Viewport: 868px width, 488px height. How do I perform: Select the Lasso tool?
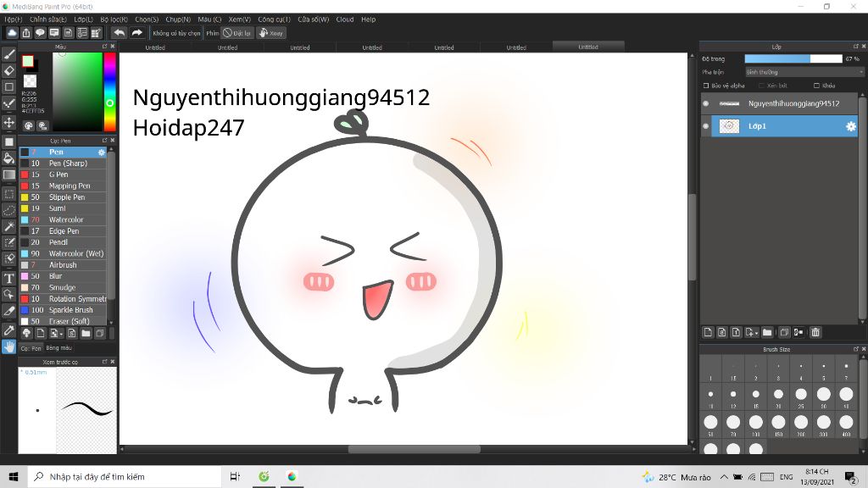point(8,210)
